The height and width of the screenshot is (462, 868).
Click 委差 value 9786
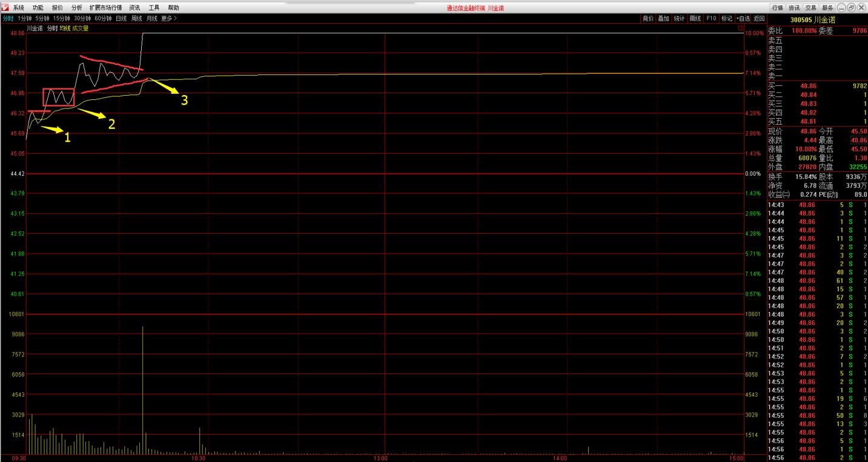pos(859,30)
